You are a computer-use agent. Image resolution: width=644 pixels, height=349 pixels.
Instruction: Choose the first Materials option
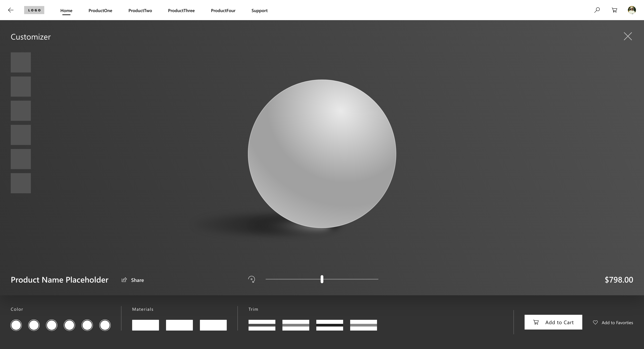[x=146, y=325]
